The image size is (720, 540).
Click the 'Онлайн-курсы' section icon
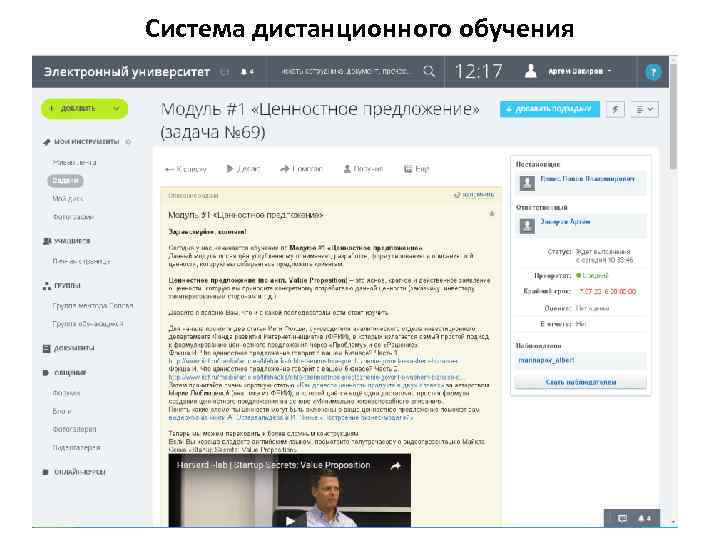(45, 472)
